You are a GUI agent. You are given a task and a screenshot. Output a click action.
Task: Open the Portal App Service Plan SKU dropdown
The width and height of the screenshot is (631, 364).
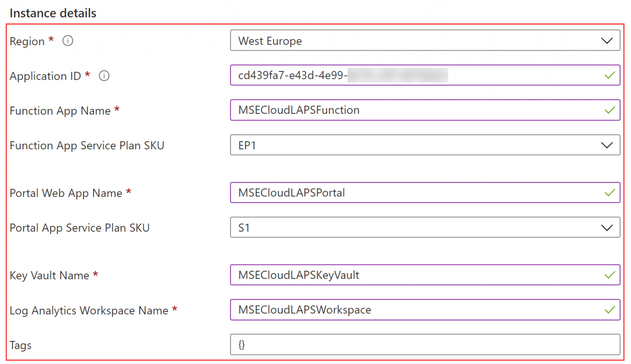pyautogui.click(x=607, y=228)
